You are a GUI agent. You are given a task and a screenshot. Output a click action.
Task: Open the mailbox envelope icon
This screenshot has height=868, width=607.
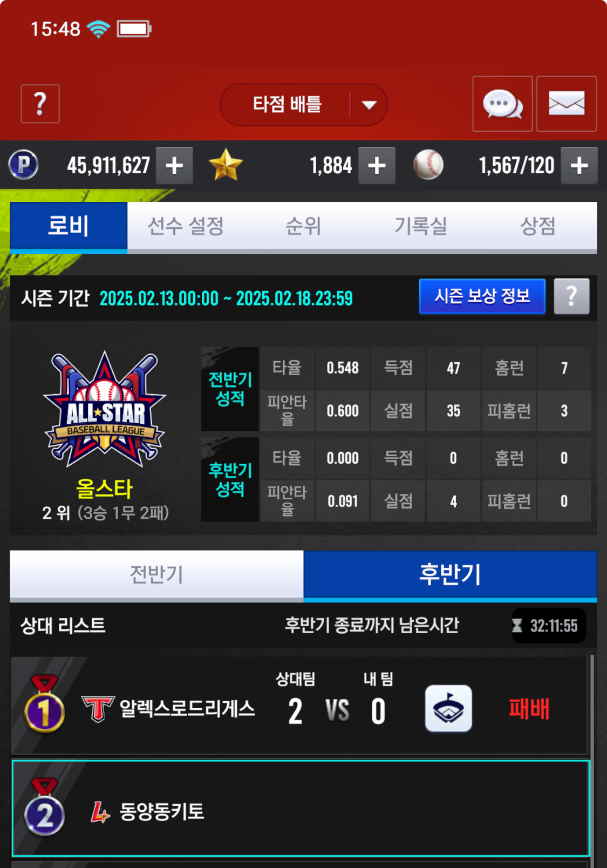(x=567, y=104)
